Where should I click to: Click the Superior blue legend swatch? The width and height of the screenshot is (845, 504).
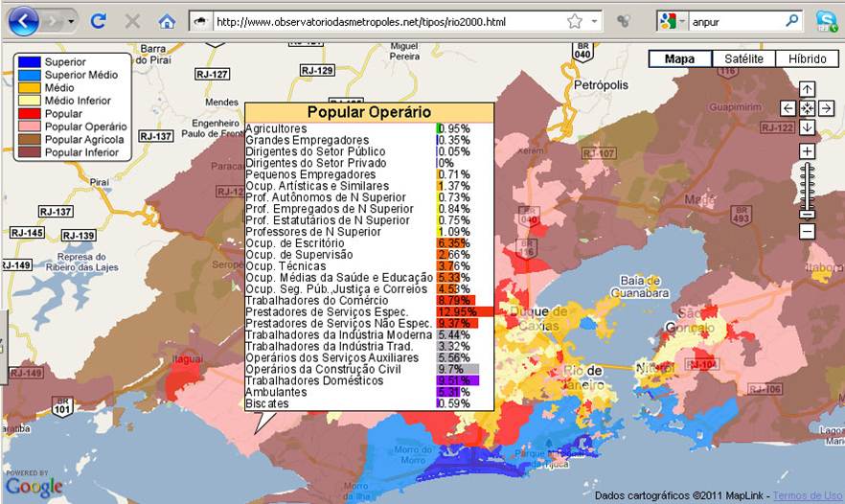click(30, 62)
